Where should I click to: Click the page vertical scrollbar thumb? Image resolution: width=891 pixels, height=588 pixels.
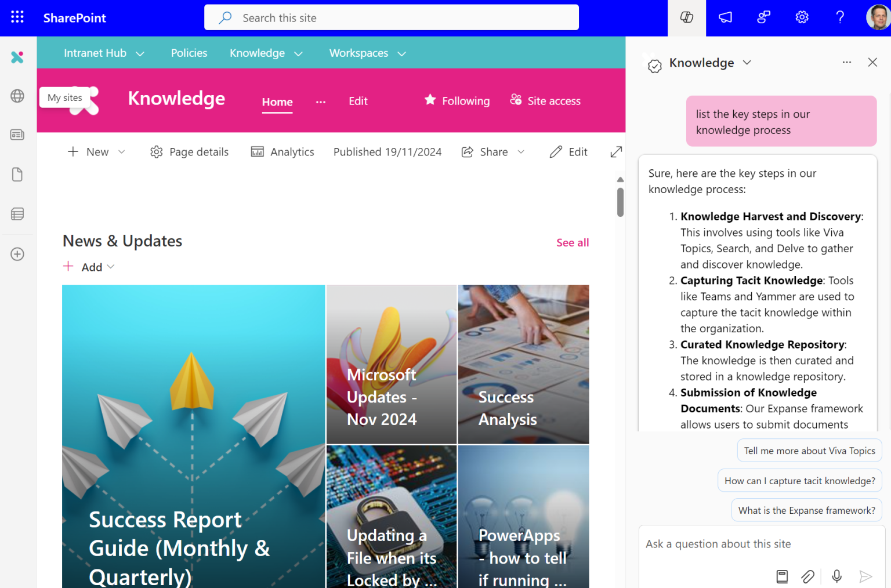pyautogui.click(x=620, y=202)
